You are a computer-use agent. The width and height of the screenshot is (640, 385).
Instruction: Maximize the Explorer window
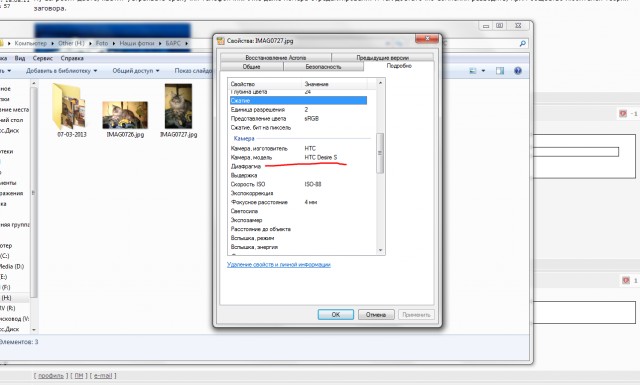(x=499, y=26)
